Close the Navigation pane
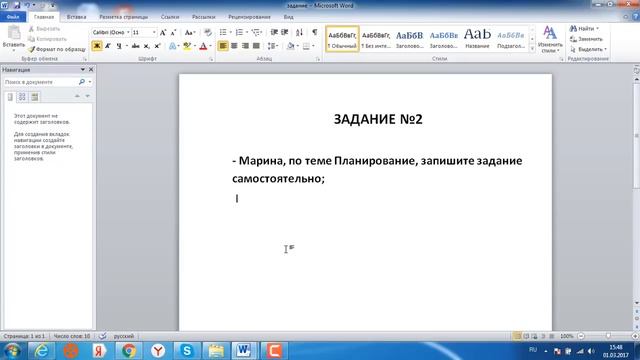640x360 pixels. click(91, 70)
